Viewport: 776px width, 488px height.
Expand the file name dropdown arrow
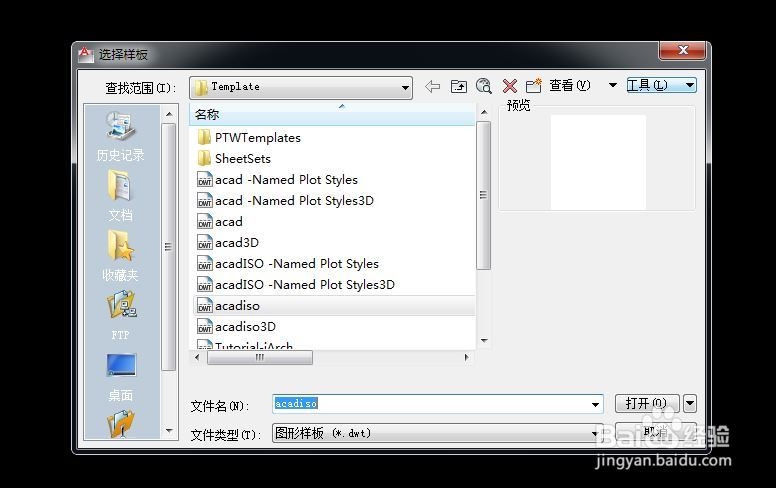(595, 404)
